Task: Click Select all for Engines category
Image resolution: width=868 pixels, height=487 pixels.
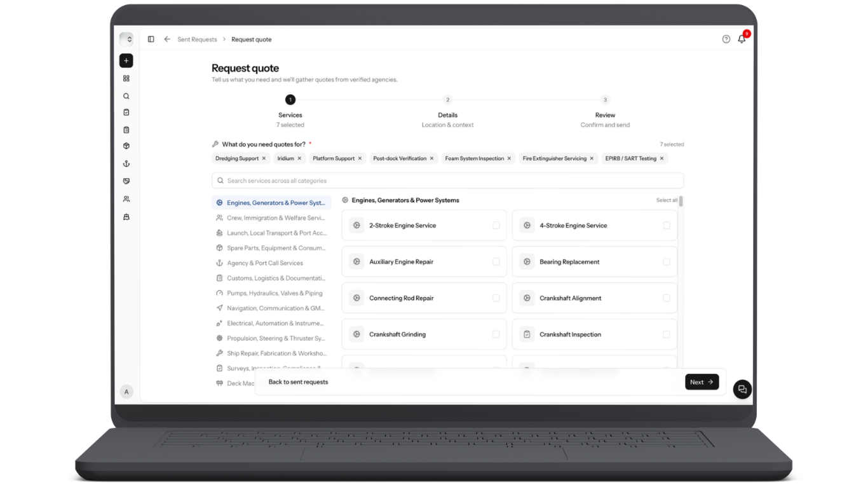Action: tap(667, 200)
